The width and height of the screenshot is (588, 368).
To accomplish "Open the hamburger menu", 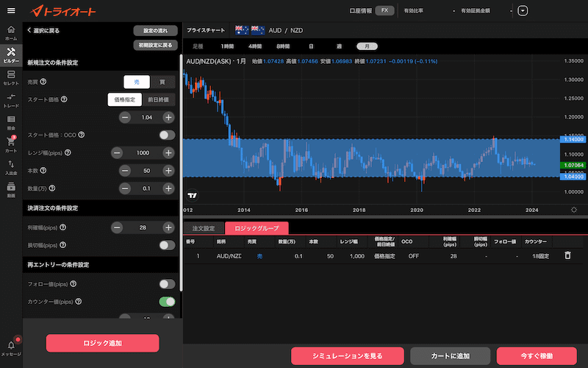I will pyautogui.click(x=11, y=10).
